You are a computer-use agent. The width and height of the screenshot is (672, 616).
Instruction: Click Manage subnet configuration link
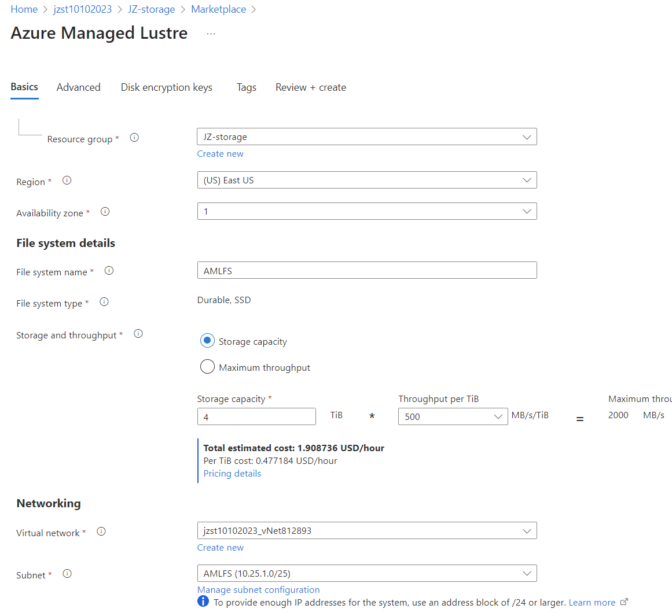(258, 590)
